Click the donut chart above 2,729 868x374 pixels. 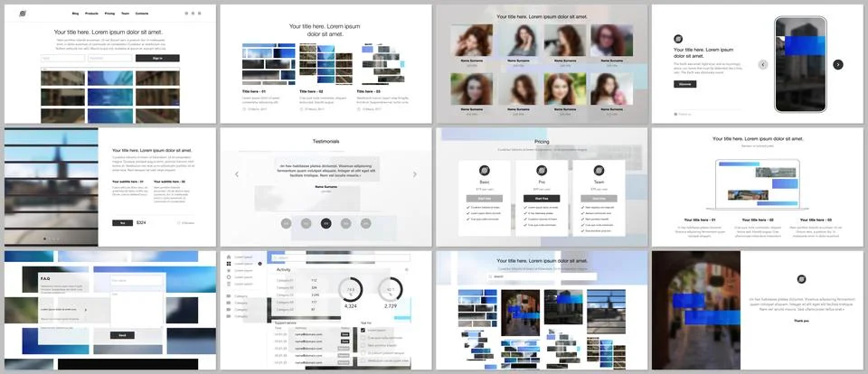pyautogui.click(x=391, y=289)
